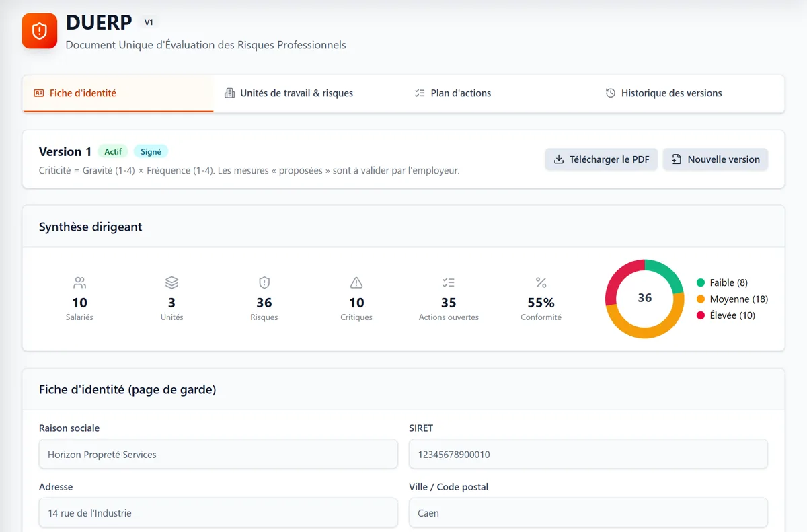Click the orange Moyenne legend dot
This screenshot has width=807, height=532.
tap(701, 299)
